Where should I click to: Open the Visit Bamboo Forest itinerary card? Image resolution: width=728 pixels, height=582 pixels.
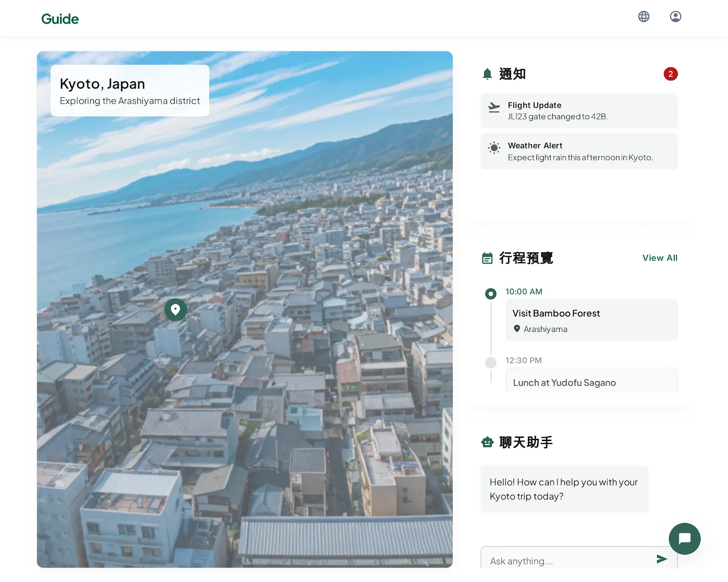[x=591, y=320]
